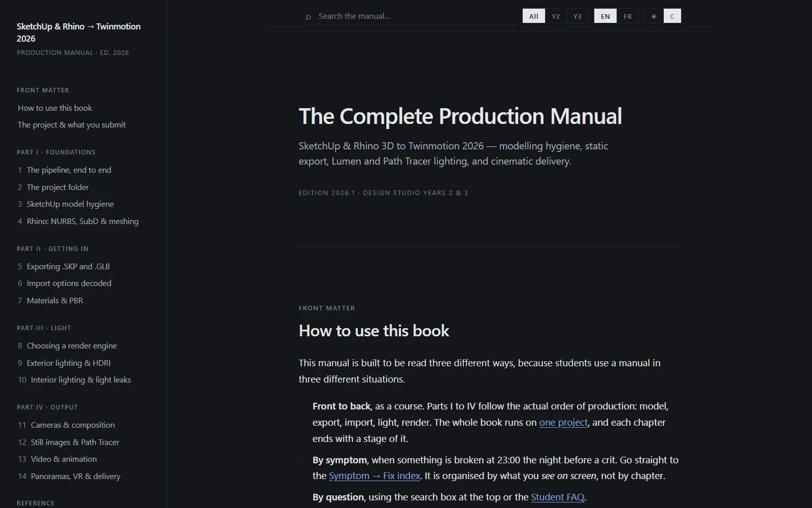This screenshot has height=508, width=812.
Task: Go to chapter 13 Video & animation
Action: pos(57,459)
